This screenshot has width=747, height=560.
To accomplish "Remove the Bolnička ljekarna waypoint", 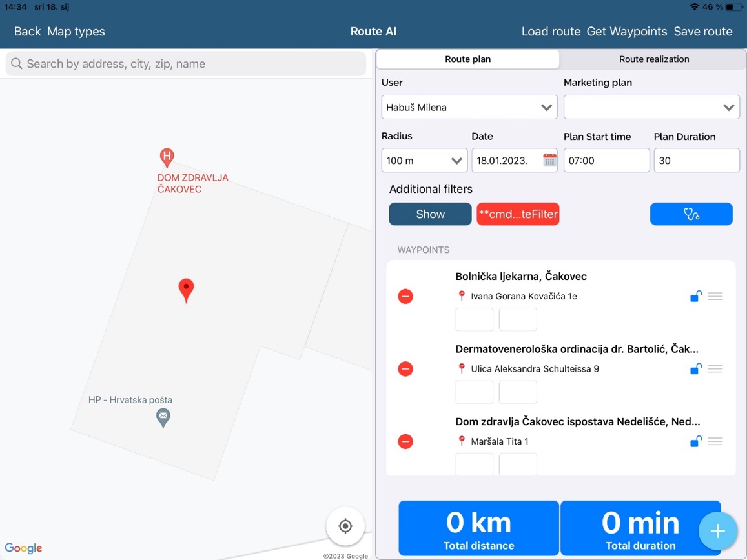I will point(405,296).
